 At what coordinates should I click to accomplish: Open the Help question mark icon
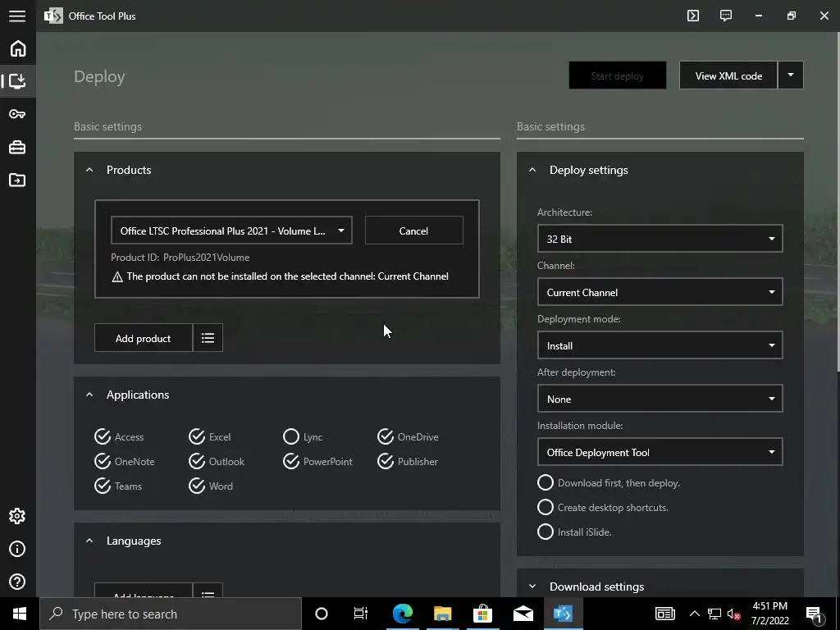pyautogui.click(x=18, y=582)
